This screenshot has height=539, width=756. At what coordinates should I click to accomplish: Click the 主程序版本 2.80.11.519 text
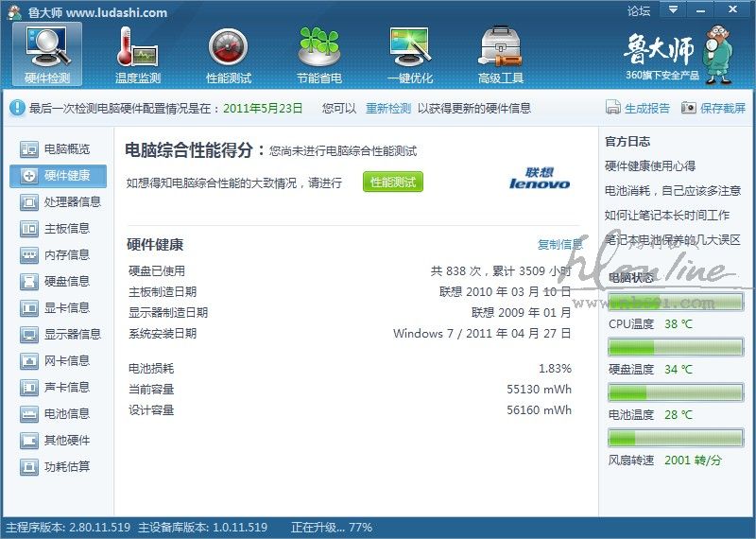click(68, 528)
